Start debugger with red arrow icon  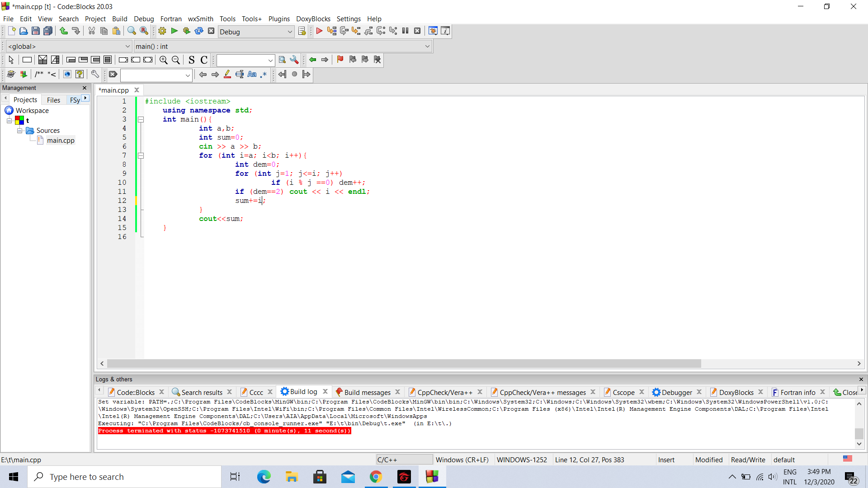click(319, 31)
